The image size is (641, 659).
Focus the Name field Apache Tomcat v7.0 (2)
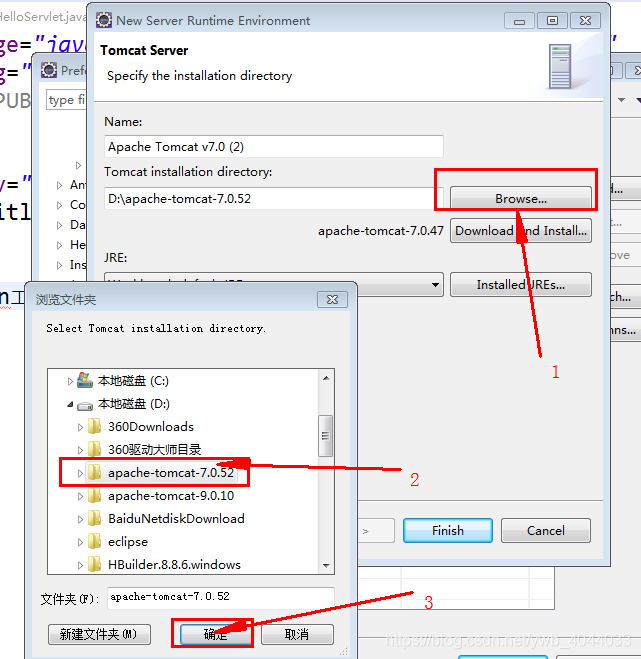pos(274,147)
